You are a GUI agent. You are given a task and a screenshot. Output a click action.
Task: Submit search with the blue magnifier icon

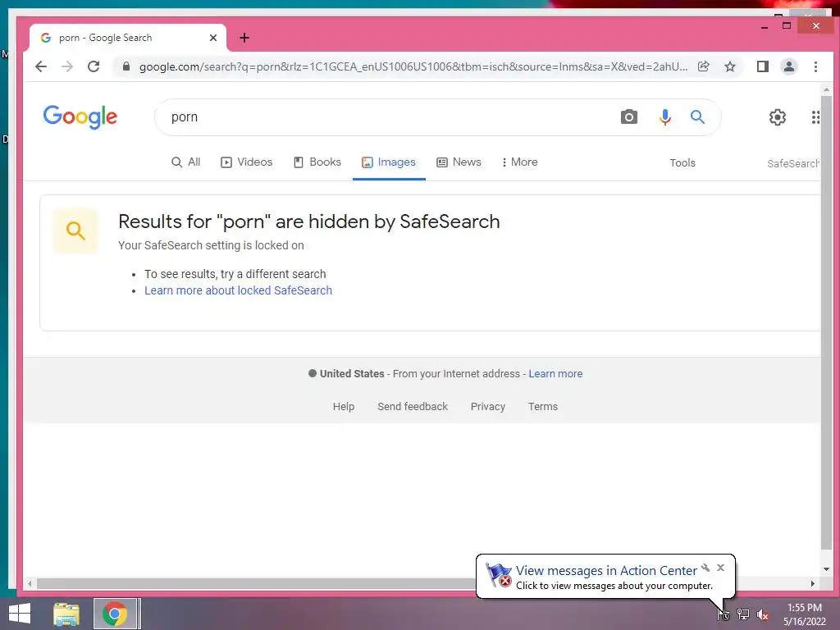(697, 116)
